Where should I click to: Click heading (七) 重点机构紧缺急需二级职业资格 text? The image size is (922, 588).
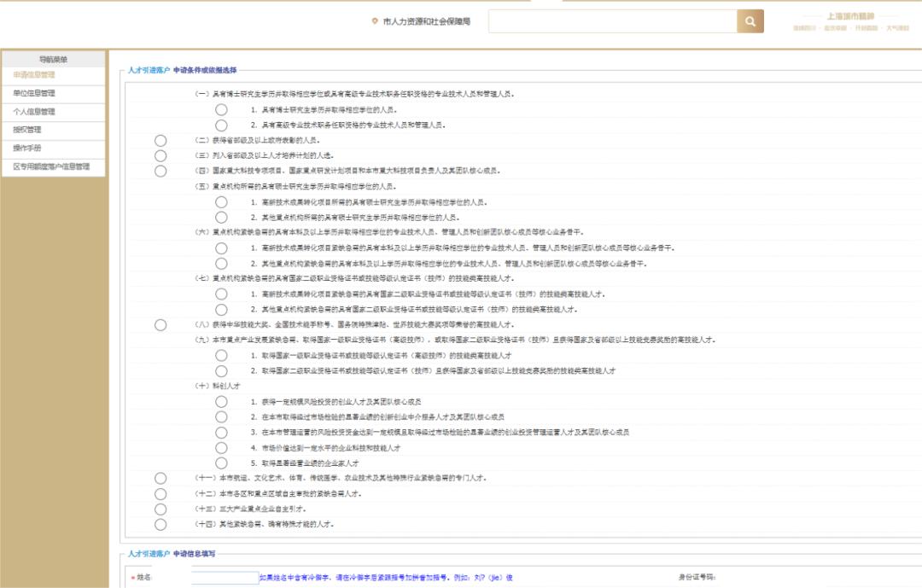(354, 278)
